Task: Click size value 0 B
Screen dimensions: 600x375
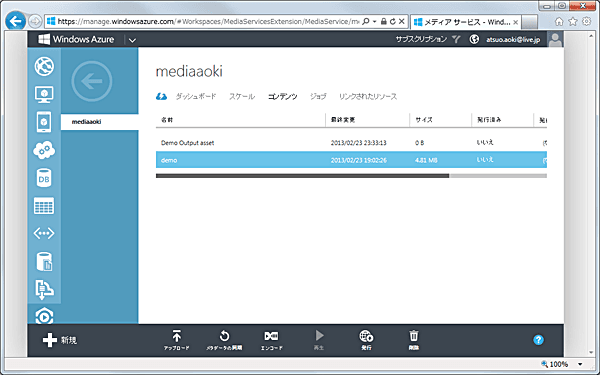Action: point(419,143)
